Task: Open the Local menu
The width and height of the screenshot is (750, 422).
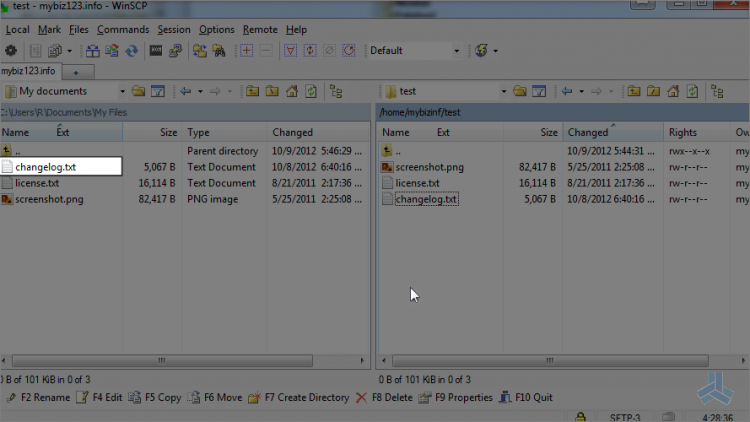Action: point(17,30)
